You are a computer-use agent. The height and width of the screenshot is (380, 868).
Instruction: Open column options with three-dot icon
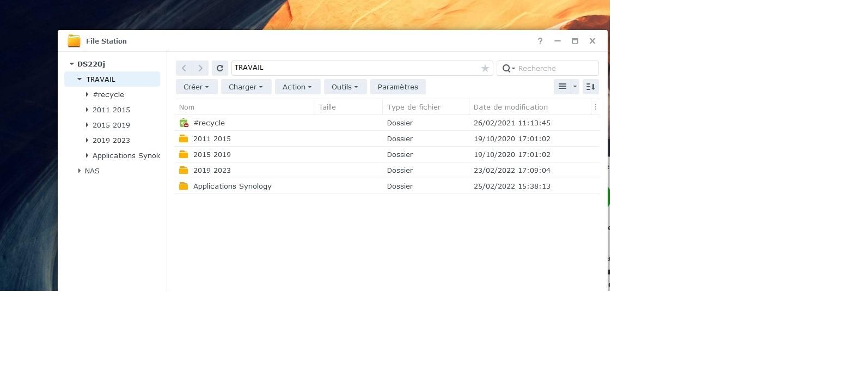[595, 107]
